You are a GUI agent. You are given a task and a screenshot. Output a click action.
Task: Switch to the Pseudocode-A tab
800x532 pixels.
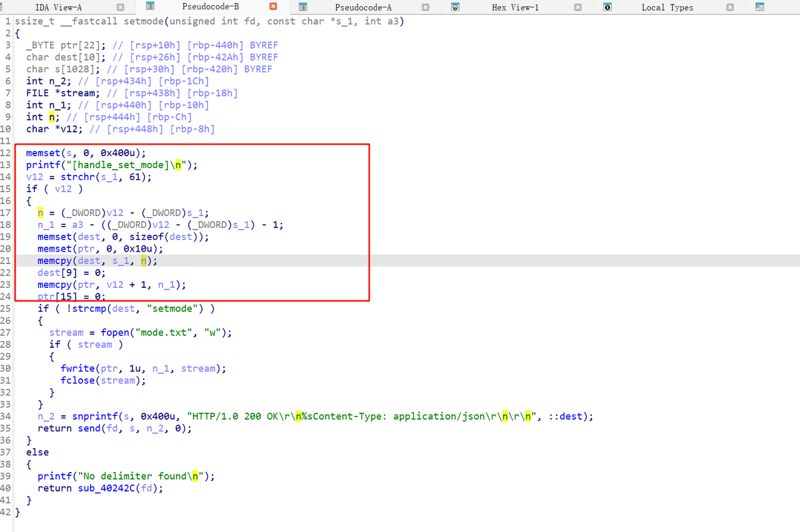[x=362, y=7]
